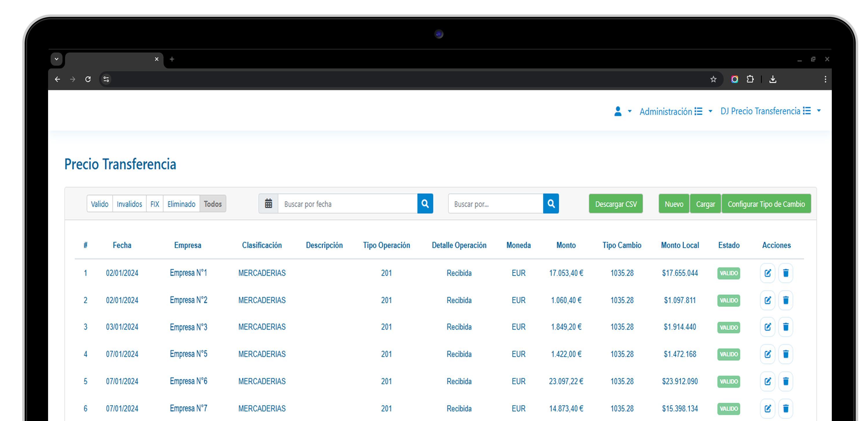Open browser extensions puzzle icon
This screenshot has width=868, height=421.
point(750,80)
